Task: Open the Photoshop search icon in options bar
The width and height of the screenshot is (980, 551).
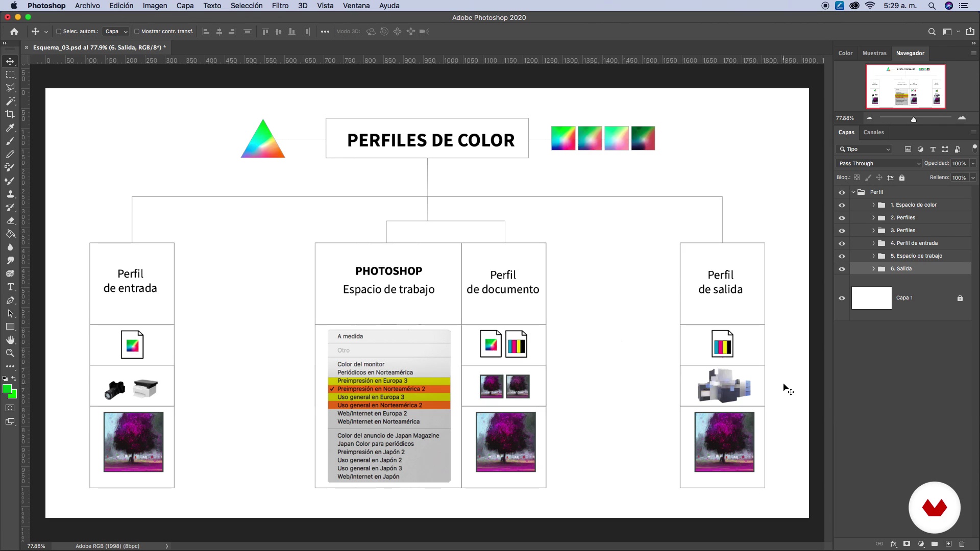Action: (932, 32)
